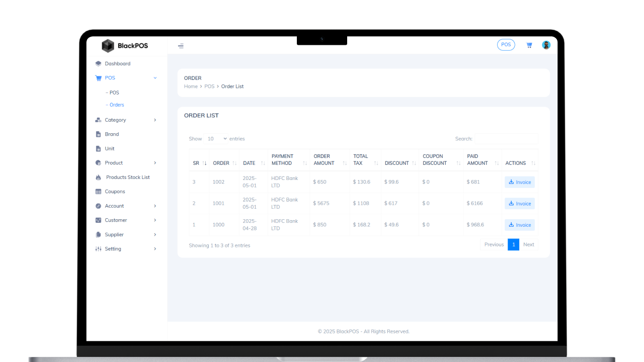Click the Invoice download icon for order 1000
644x362 pixels.
point(512,225)
